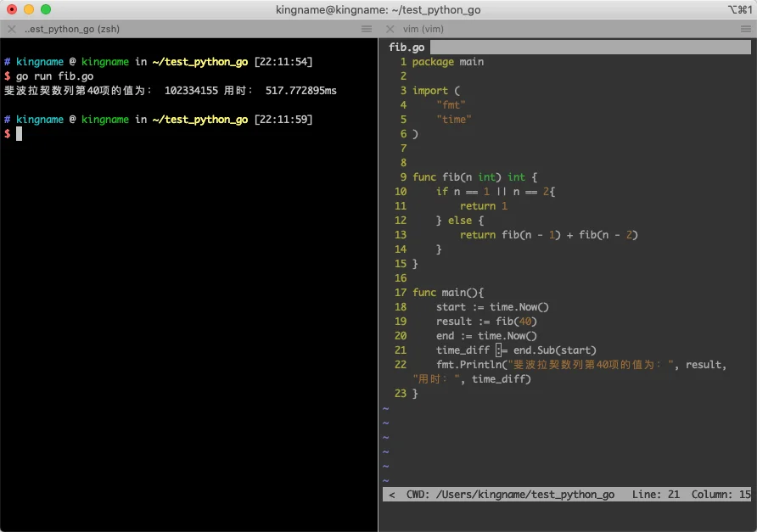
Task: Select the 'vim (vim)' pane title
Action: (423, 29)
